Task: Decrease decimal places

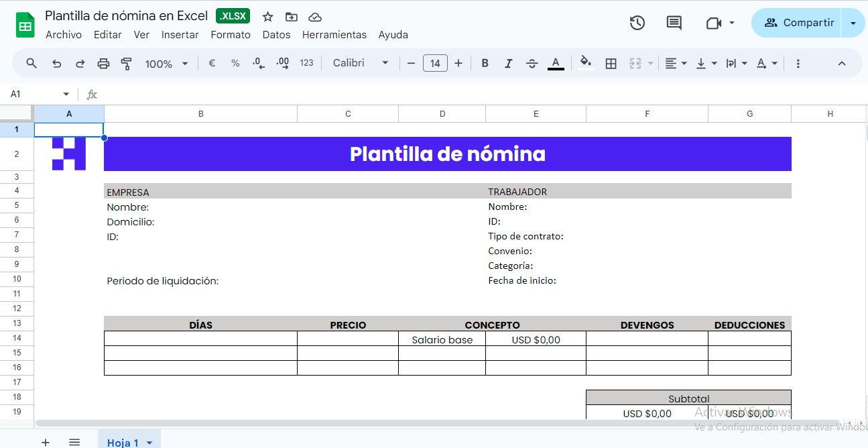Action: (258, 63)
